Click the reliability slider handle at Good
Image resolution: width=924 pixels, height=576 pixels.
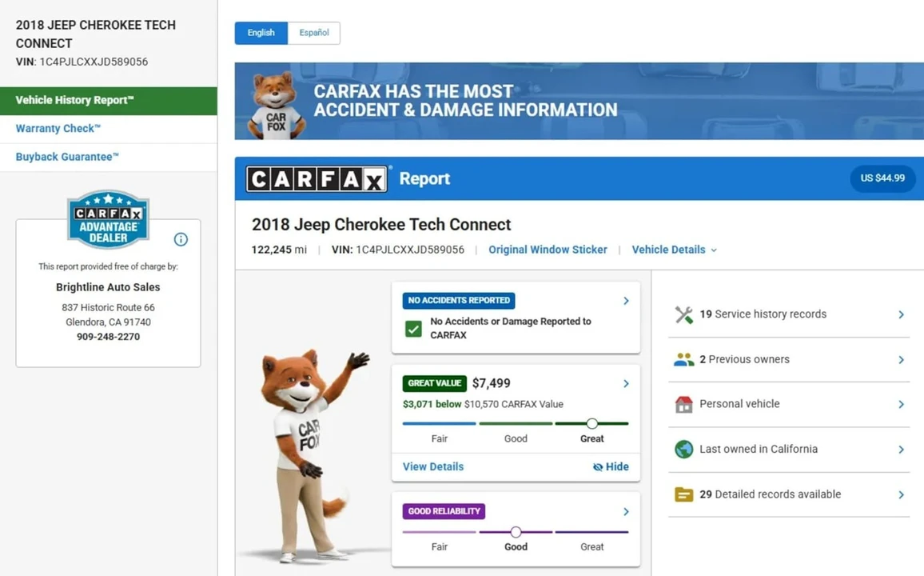[516, 532]
